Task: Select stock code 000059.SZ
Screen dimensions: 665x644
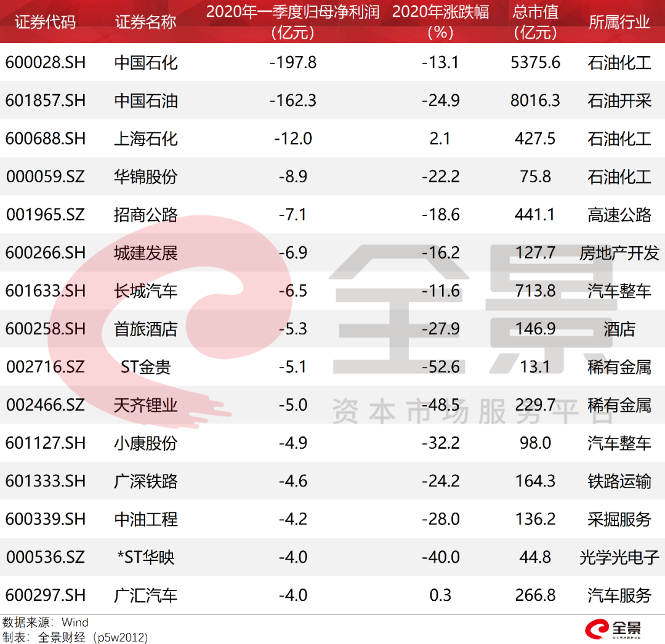Action: (46, 177)
